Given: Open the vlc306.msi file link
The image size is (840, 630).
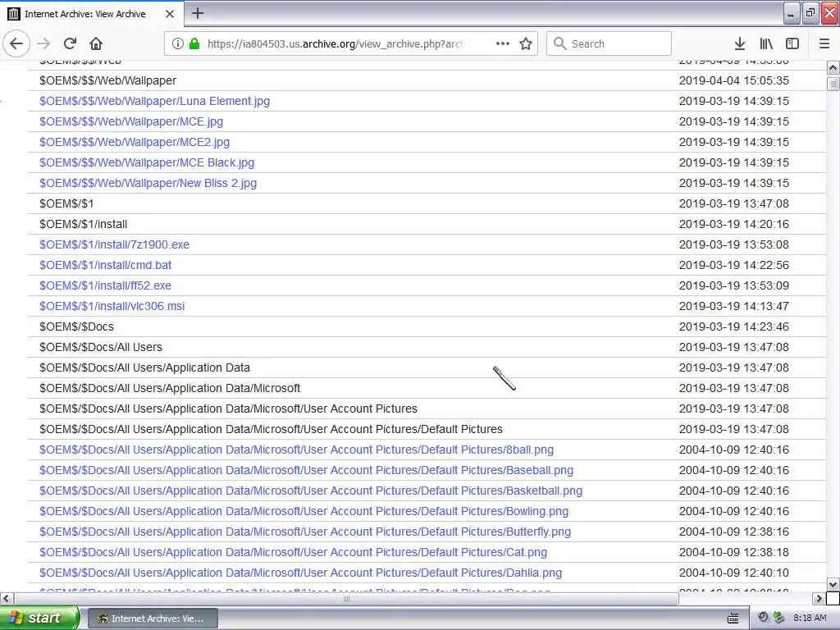Looking at the screenshot, I should click(112, 306).
